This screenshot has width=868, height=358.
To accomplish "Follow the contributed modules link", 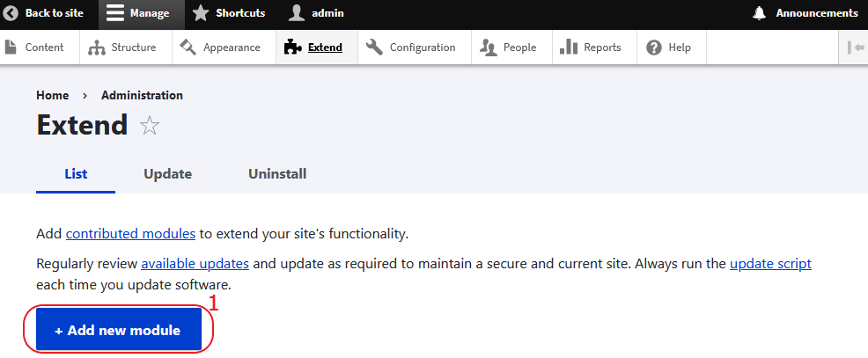I will point(130,233).
